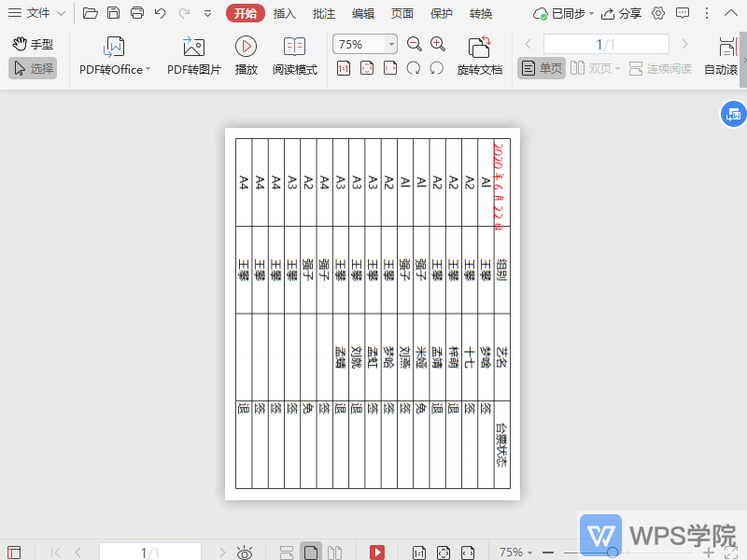Open the 文件 menu
This screenshot has width=747, height=560.
[35, 13]
